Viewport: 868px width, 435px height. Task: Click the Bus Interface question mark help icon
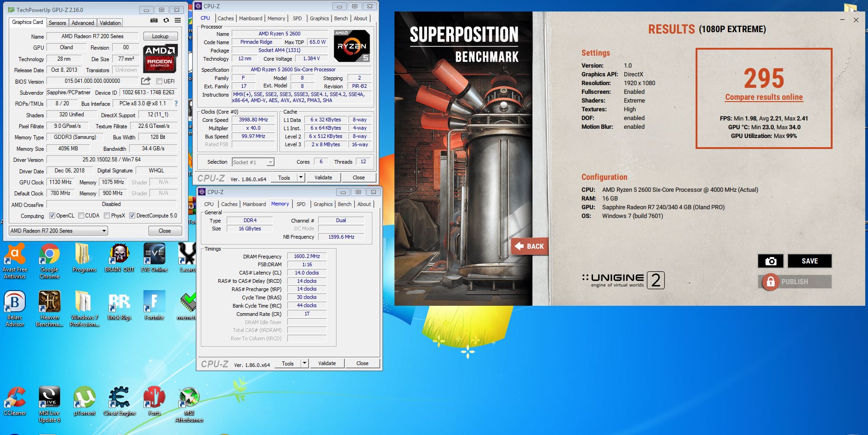176,103
